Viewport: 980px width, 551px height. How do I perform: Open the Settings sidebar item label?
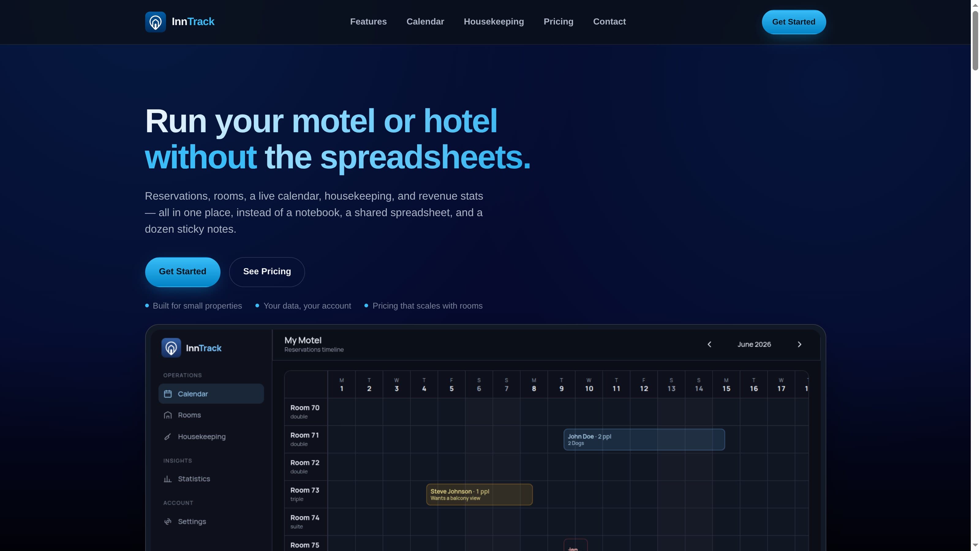(x=192, y=521)
